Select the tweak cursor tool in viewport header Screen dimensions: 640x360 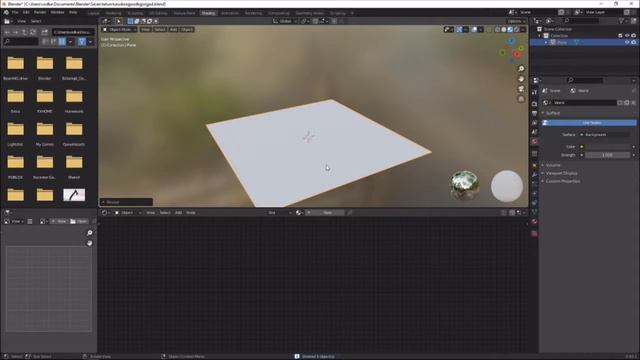point(118,21)
